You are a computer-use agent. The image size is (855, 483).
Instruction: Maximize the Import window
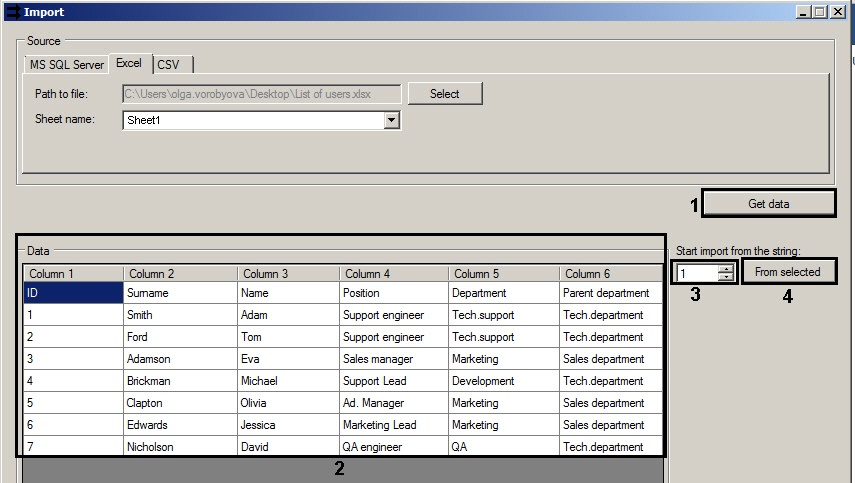click(x=820, y=11)
